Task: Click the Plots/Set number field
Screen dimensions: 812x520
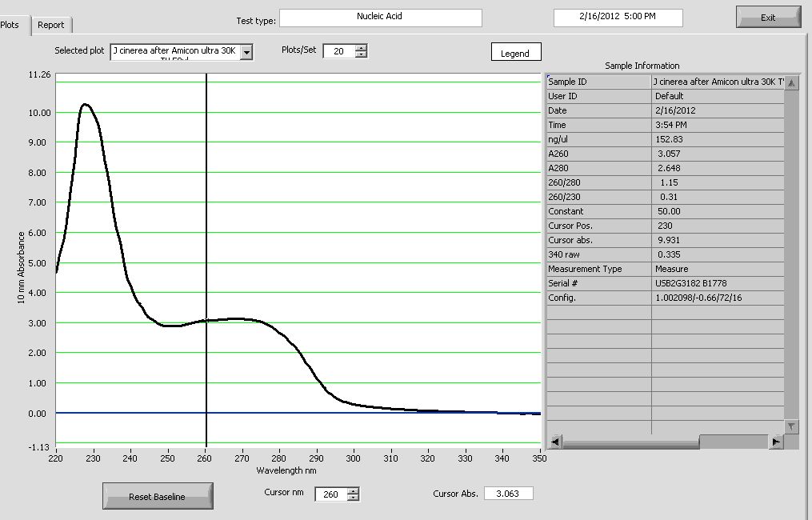Action: 338,51
